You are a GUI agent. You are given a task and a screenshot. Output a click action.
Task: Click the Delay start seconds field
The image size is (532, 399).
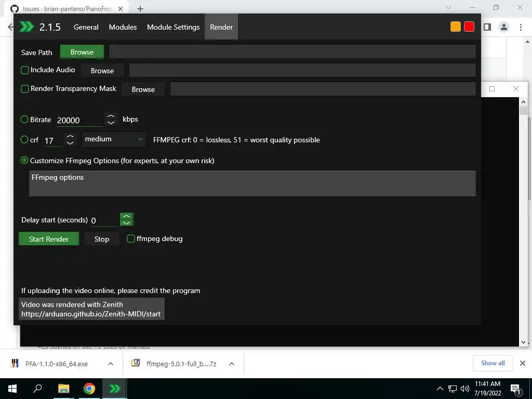click(104, 220)
